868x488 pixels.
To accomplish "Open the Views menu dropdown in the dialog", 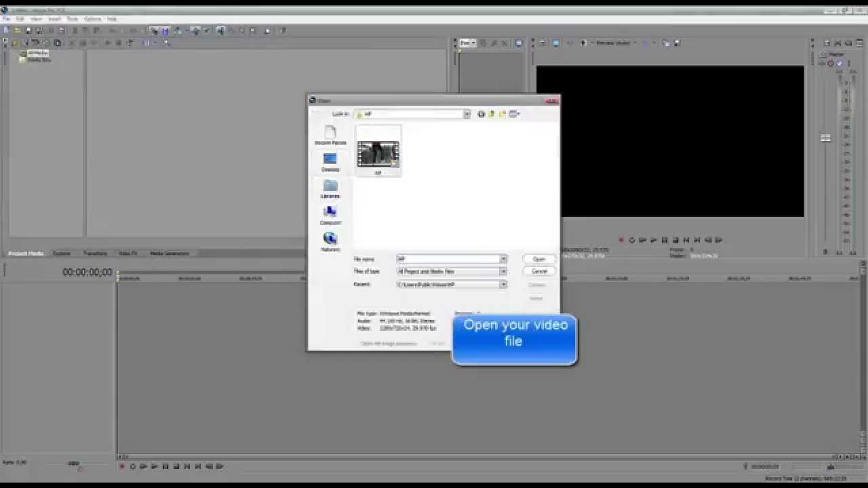I will coord(514,114).
